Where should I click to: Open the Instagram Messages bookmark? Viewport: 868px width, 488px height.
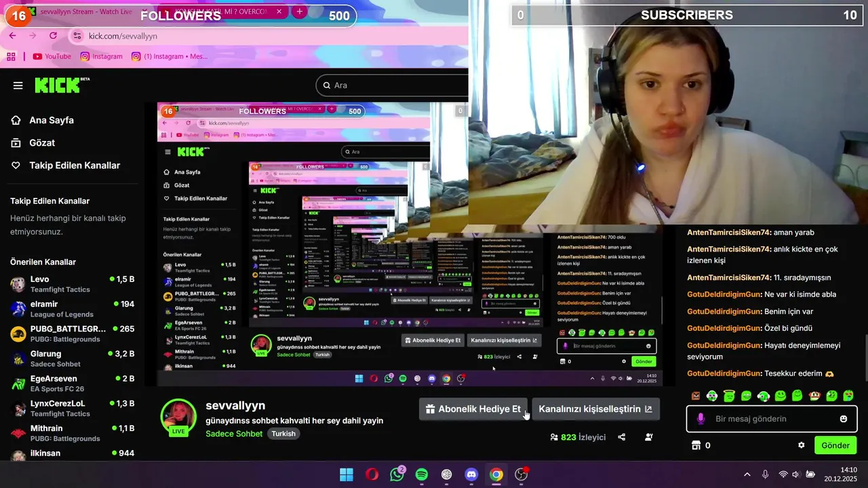170,56
